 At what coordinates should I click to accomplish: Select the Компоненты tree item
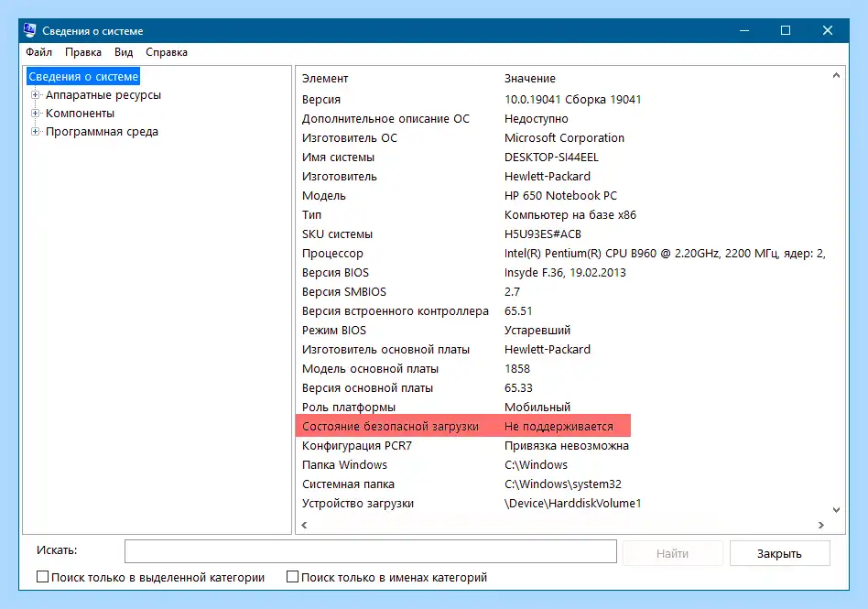click(x=80, y=113)
